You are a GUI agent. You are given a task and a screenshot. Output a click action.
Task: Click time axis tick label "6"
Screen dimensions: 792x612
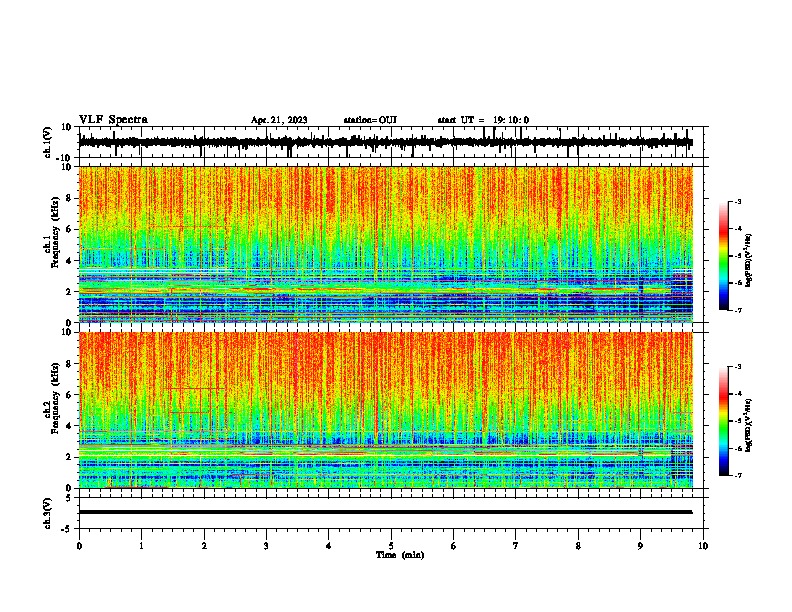tap(454, 546)
